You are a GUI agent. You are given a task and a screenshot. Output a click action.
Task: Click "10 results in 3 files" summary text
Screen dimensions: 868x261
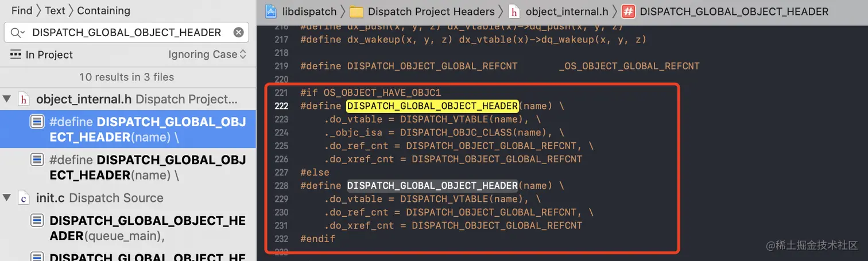[x=127, y=77]
